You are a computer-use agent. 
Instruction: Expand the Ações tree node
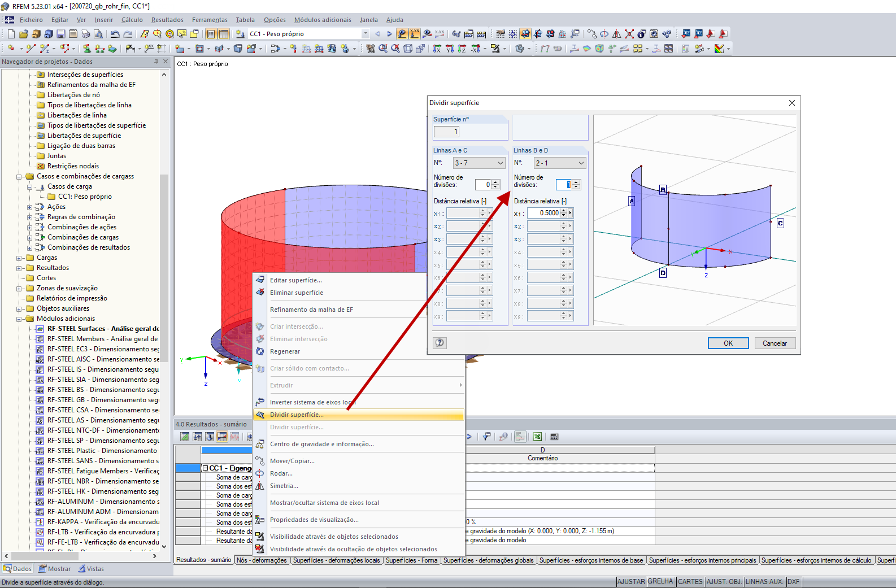click(30, 207)
